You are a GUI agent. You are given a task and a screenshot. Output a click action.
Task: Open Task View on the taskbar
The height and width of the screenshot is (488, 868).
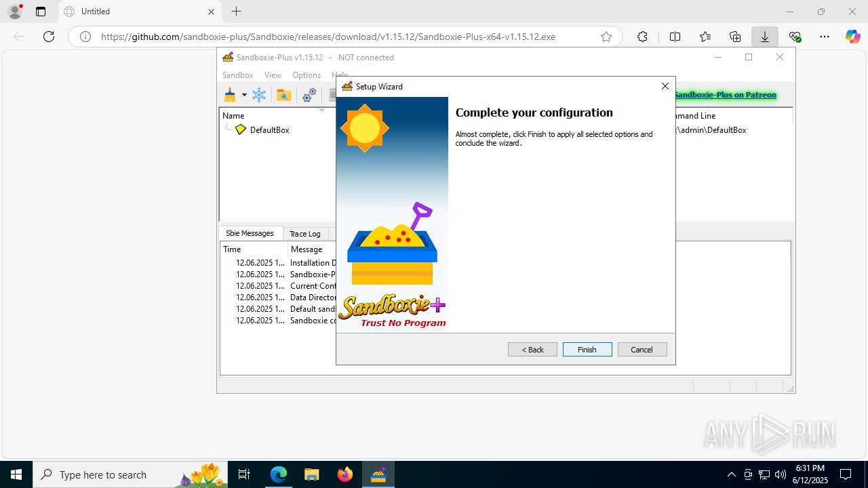pos(245,474)
